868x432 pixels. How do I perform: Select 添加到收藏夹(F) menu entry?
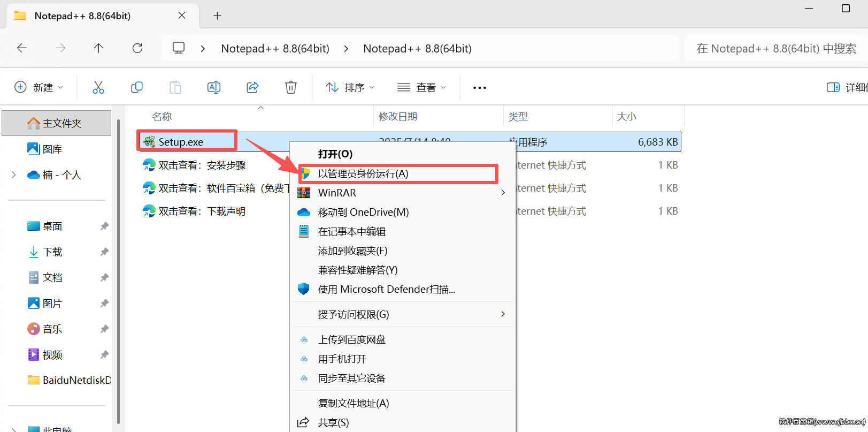[403, 251]
